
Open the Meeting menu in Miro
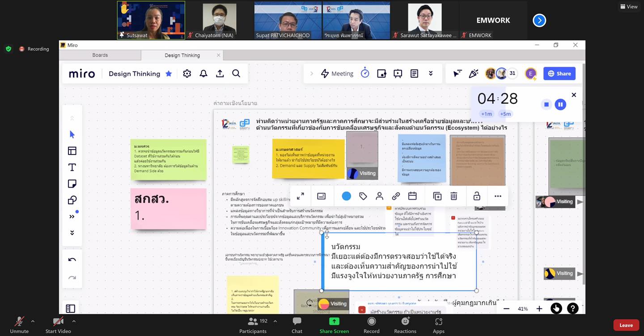pyautogui.click(x=337, y=74)
